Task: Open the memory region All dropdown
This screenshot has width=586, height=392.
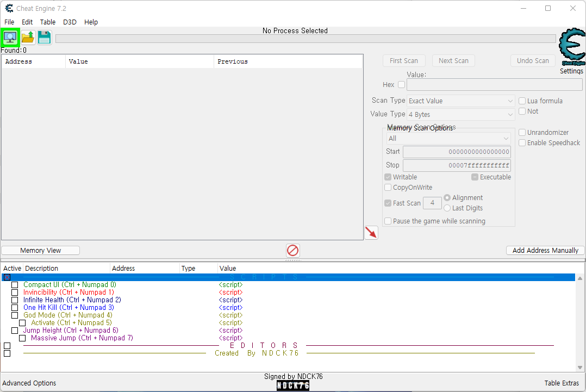Action: click(x=448, y=139)
